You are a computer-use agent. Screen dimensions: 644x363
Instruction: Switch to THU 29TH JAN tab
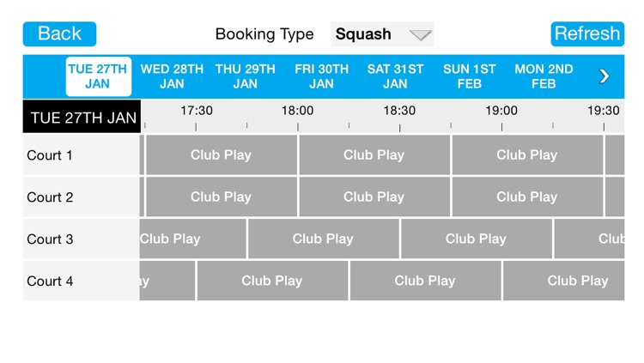(246, 76)
